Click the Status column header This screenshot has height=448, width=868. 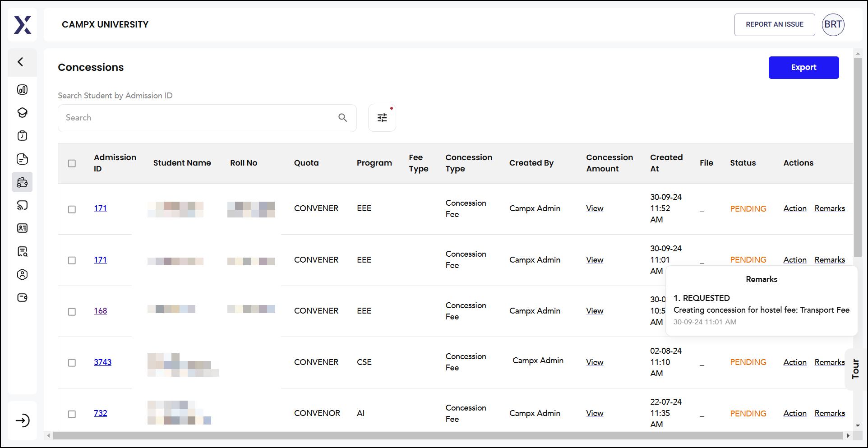coord(743,163)
